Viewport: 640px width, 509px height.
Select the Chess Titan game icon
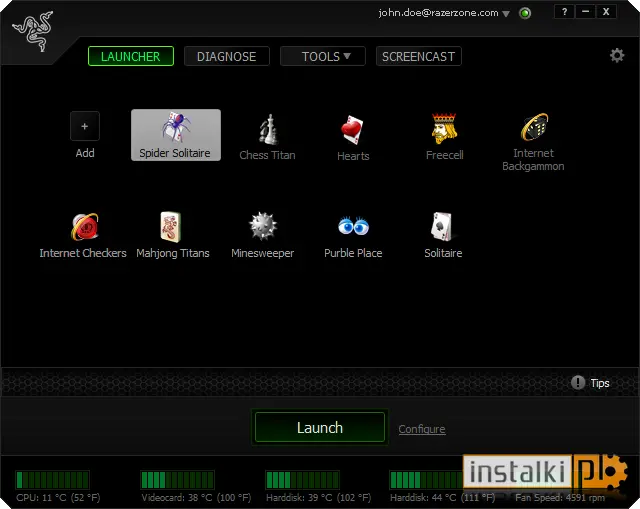point(268,129)
